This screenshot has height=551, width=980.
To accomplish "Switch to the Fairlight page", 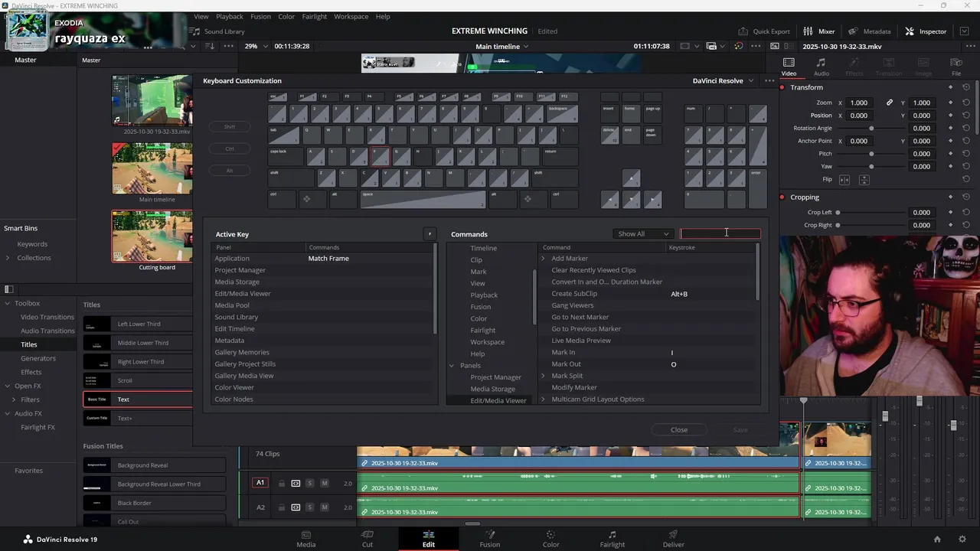I will [x=612, y=539].
